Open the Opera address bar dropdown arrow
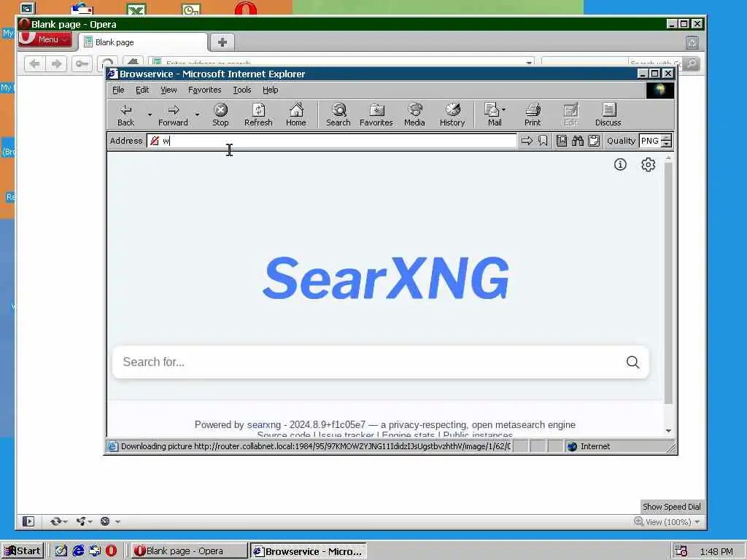This screenshot has height=560, width=747. 529,63
